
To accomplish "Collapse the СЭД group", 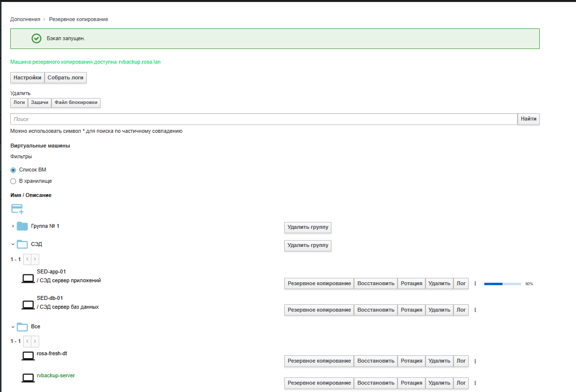I will (x=13, y=244).
